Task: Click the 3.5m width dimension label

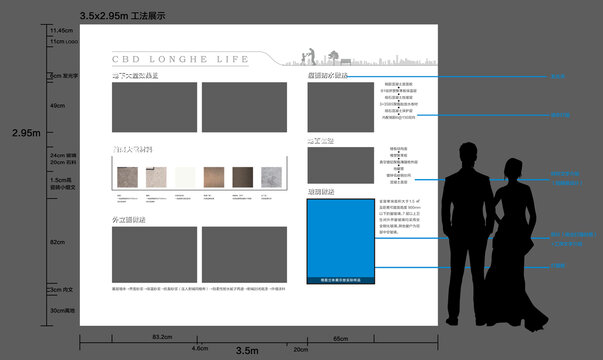Action: [247, 351]
